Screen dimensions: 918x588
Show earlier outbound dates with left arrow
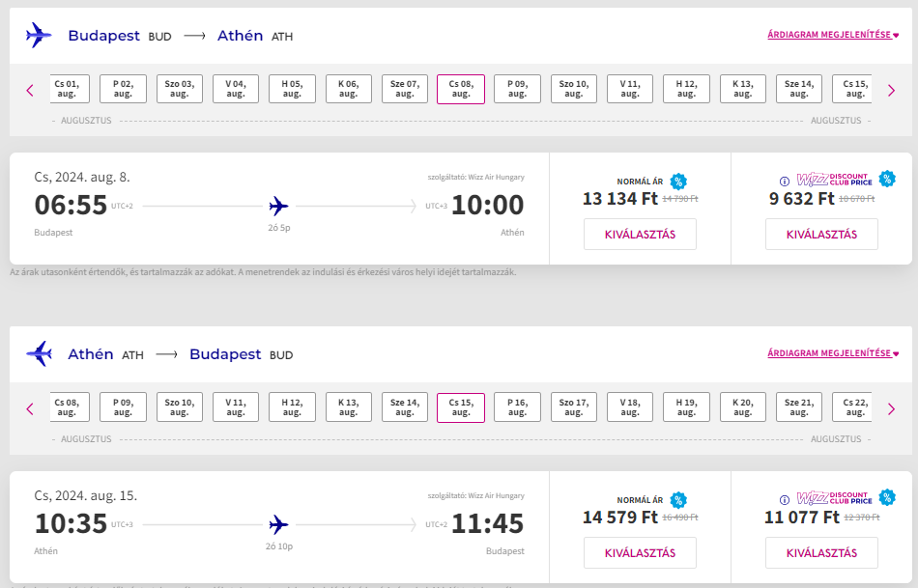click(x=31, y=90)
